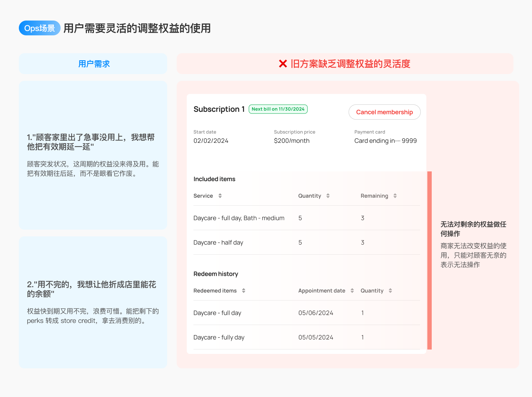532x397 pixels.
Task: Click the Appointment date sort icon
Action: click(x=352, y=291)
